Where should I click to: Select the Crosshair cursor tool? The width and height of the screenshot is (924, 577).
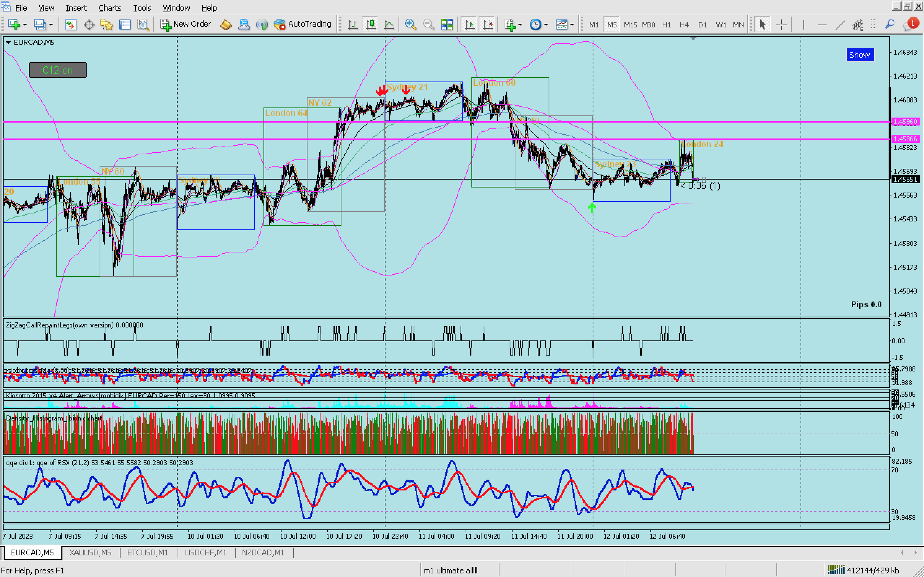781,25
